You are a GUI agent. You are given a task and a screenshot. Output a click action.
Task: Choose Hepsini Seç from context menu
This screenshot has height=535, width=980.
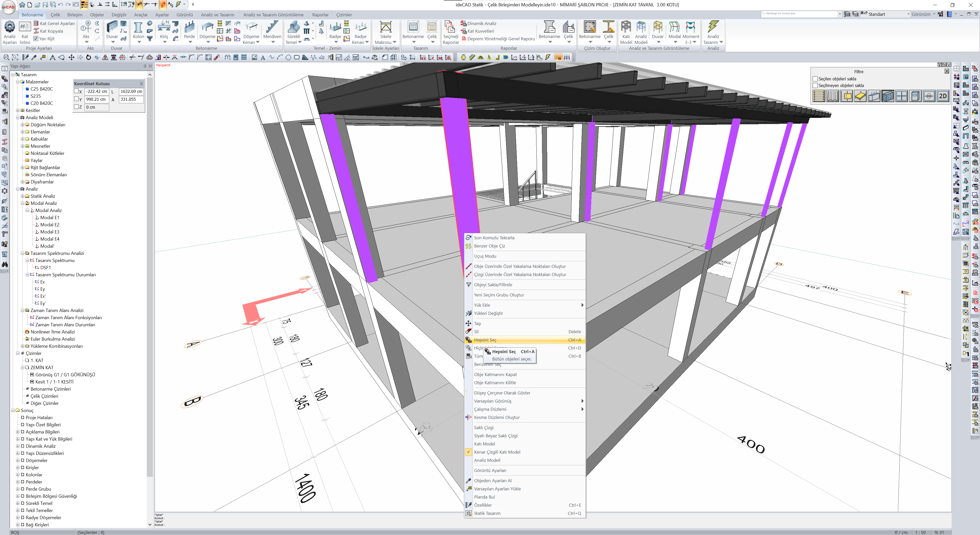click(x=485, y=340)
